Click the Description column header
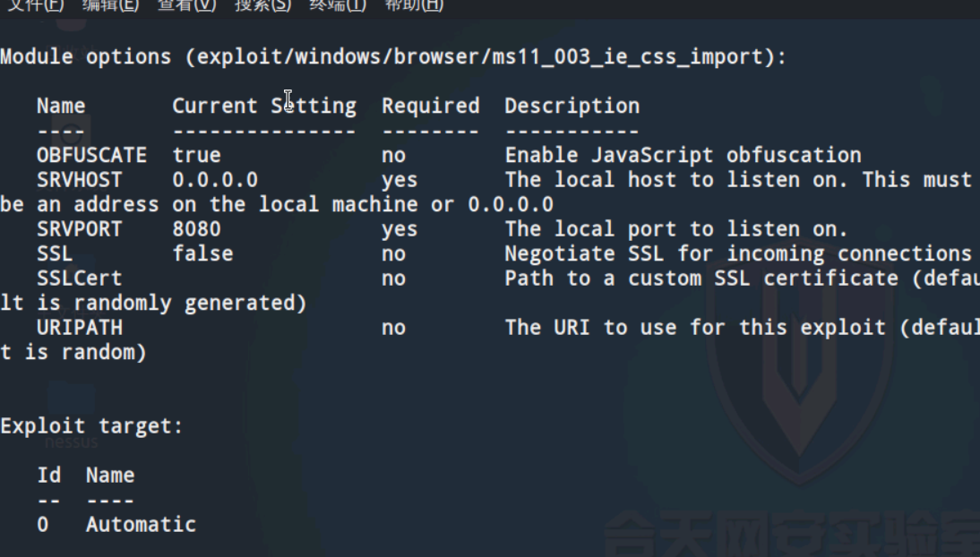The image size is (980, 557). pos(572,107)
